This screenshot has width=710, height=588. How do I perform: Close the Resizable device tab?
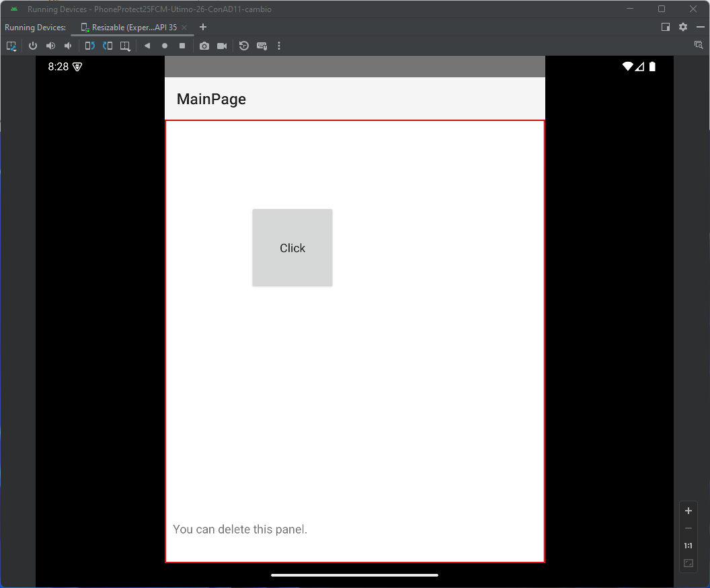[184, 27]
